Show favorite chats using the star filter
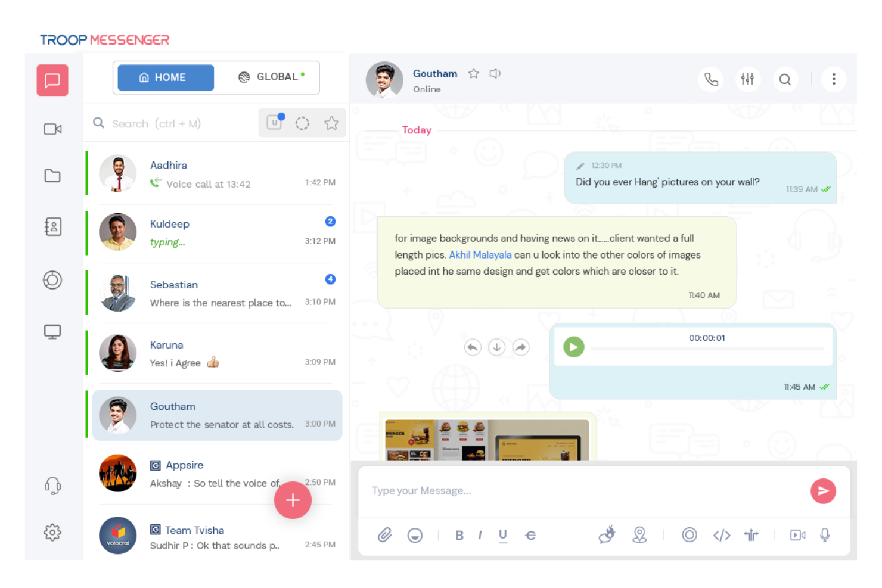Screen dimensions: 882x588 click(x=331, y=123)
